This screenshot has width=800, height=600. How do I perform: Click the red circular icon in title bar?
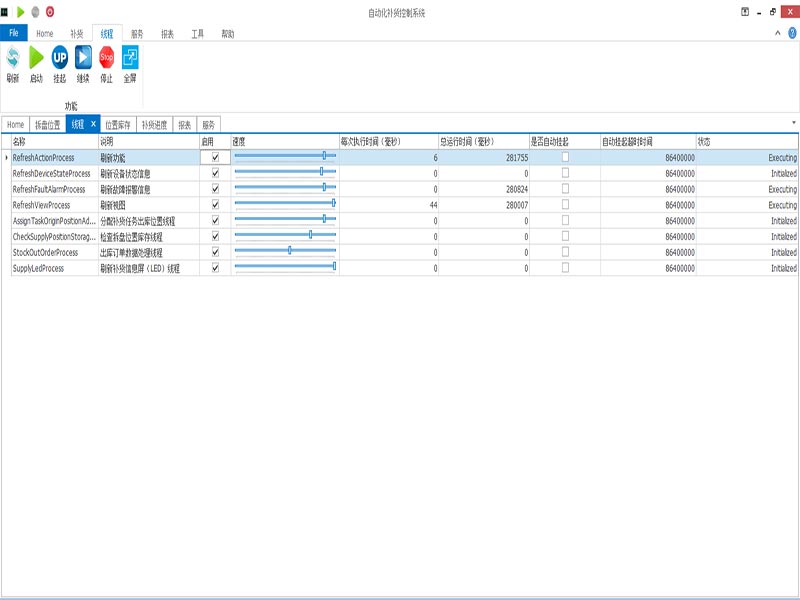click(50, 12)
